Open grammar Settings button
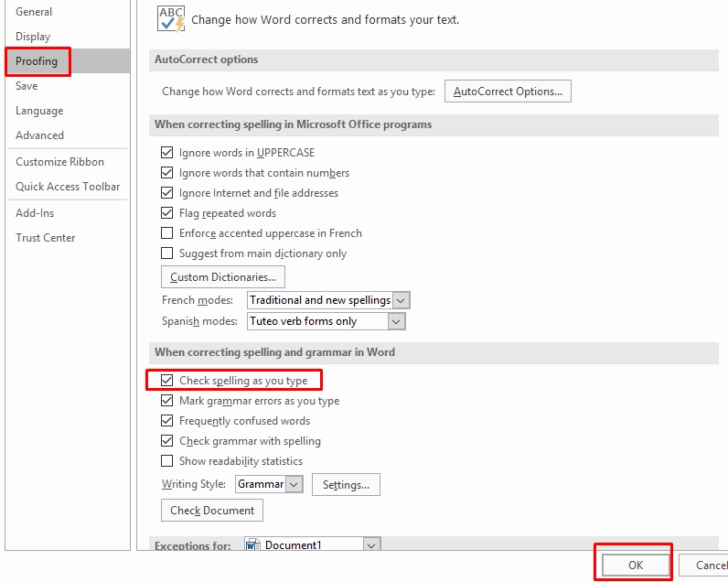This screenshot has width=728, height=582. pyautogui.click(x=346, y=484)
